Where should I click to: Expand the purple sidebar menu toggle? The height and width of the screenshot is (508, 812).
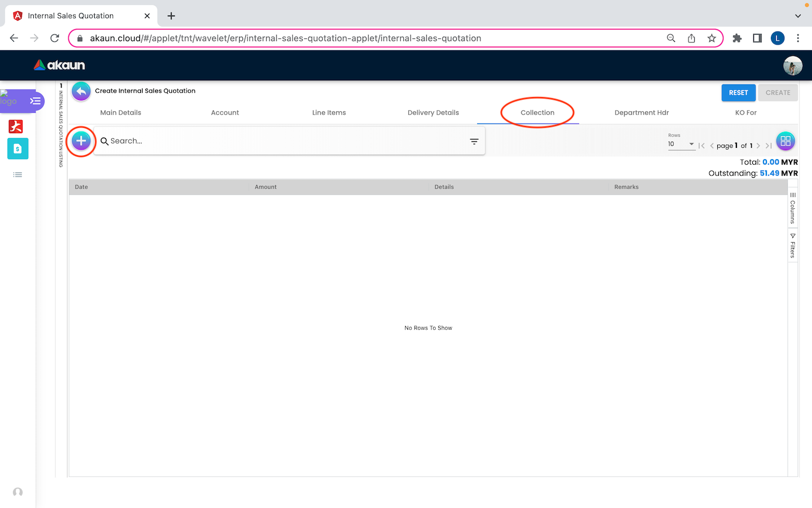tap(36, 101)
